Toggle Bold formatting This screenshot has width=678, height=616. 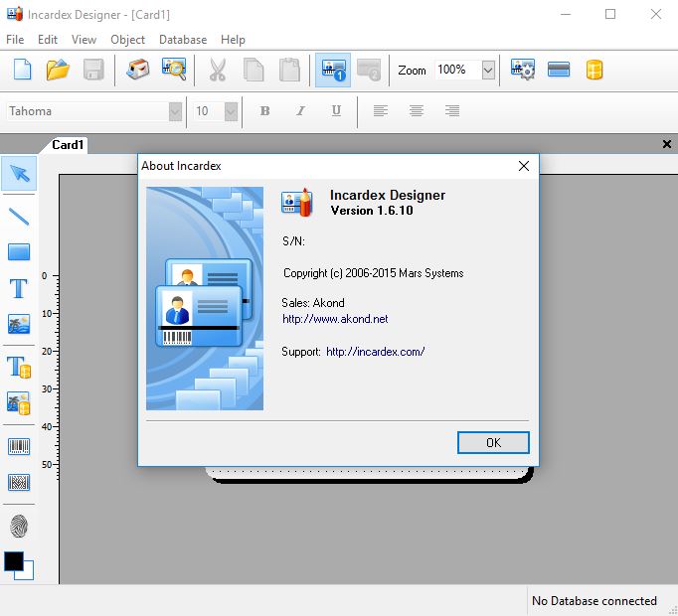tap(264, 111)
